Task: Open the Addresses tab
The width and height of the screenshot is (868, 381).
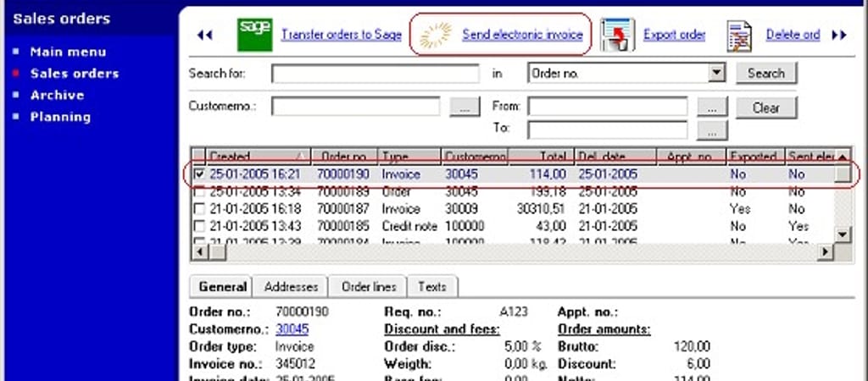Action: click(x=291, y=287)
